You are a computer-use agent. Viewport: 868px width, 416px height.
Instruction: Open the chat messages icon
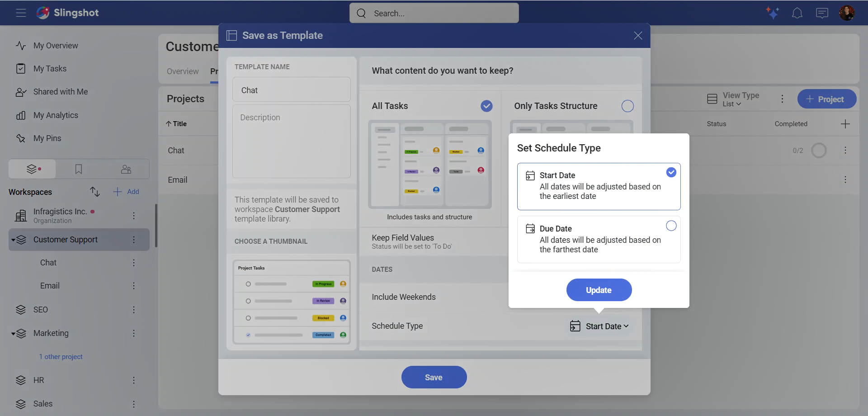pos(822,13)
